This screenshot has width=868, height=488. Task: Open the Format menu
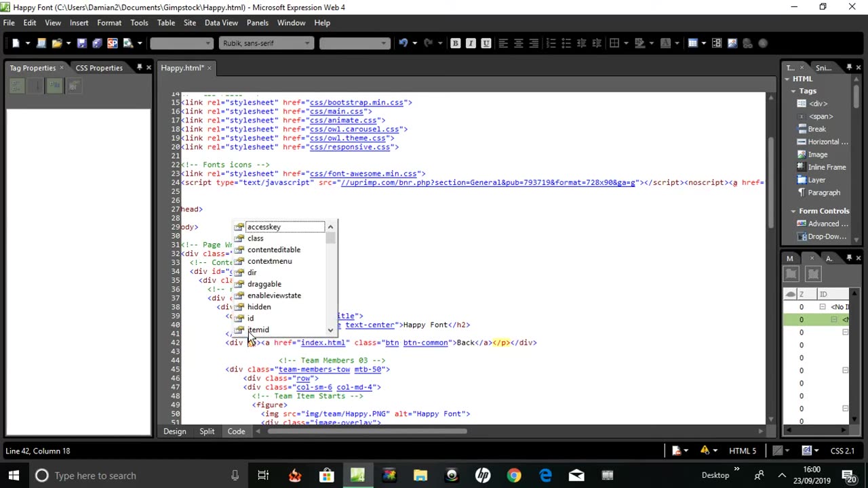point(109,23)
